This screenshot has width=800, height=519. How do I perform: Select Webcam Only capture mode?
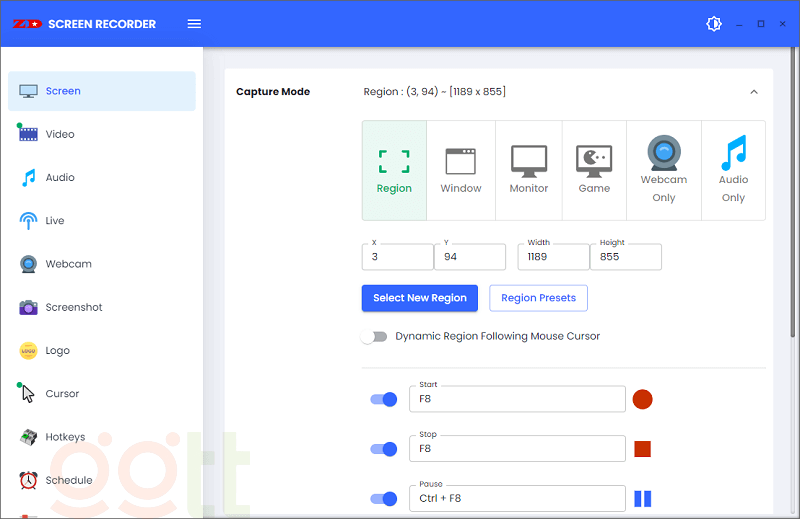(664, 170)
